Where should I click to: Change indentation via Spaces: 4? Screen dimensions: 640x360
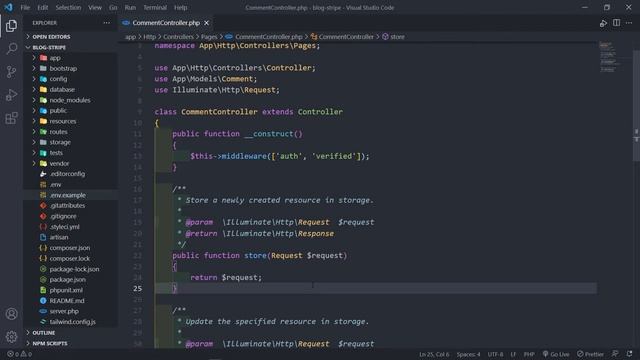click(468, 354)
